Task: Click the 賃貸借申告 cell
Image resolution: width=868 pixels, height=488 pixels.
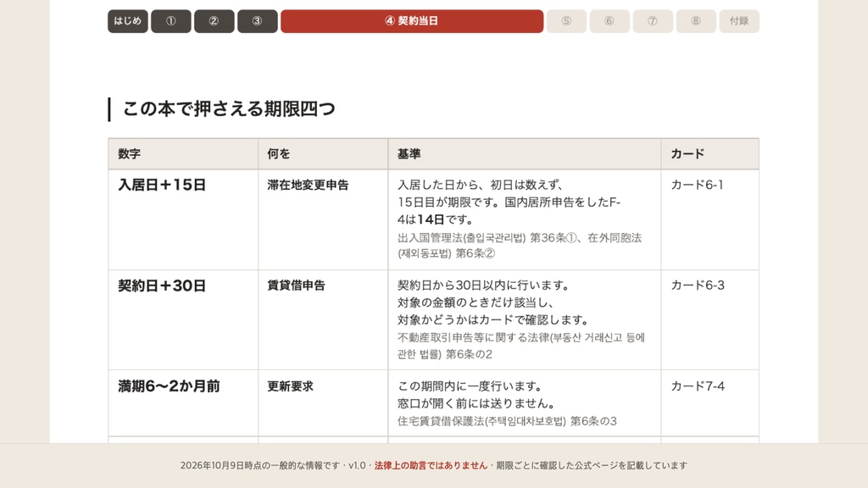Action: (323, 319)
